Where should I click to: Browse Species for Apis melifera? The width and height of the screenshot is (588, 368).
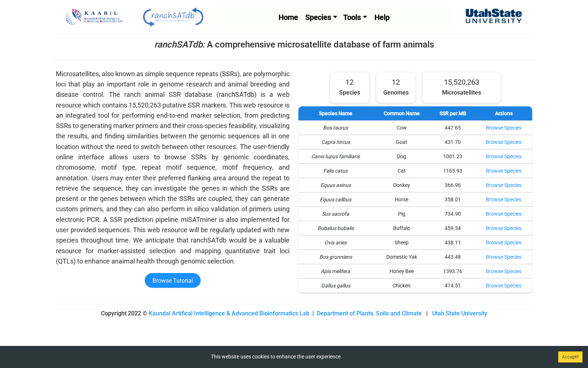pos(503,271)
